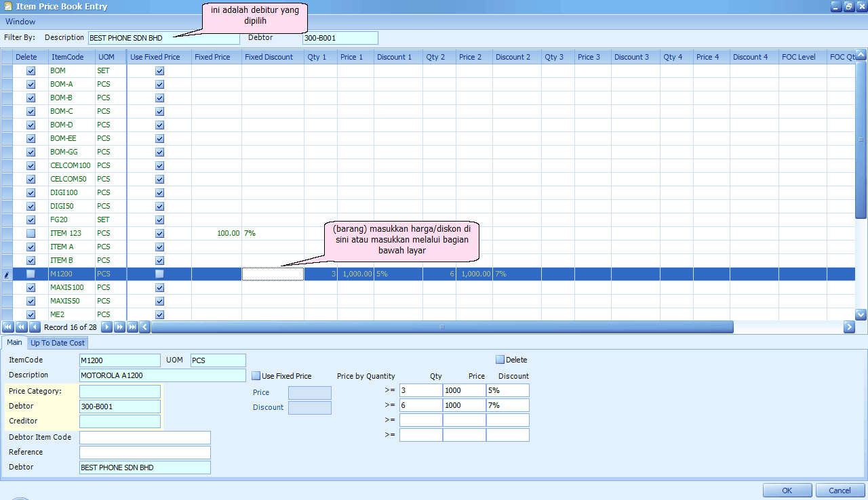Click the FOC Level column header
The height and width of the screenshot is (500, 868).
click(x=803, y=57)
